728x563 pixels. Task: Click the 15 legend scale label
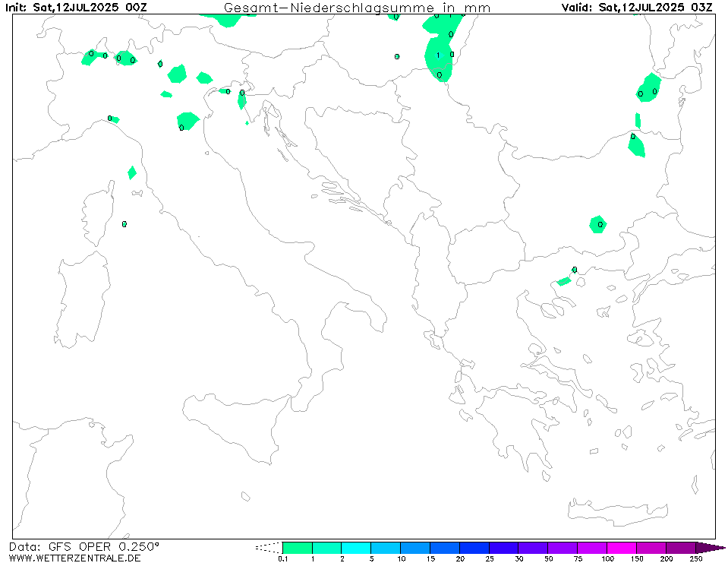pyautogui.click(x=430, y=558)
